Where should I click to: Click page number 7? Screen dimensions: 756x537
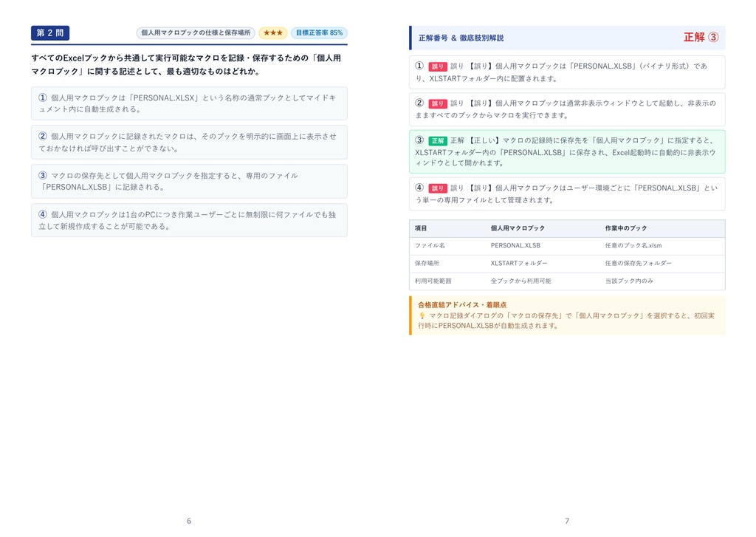click(x=567, y=521)
